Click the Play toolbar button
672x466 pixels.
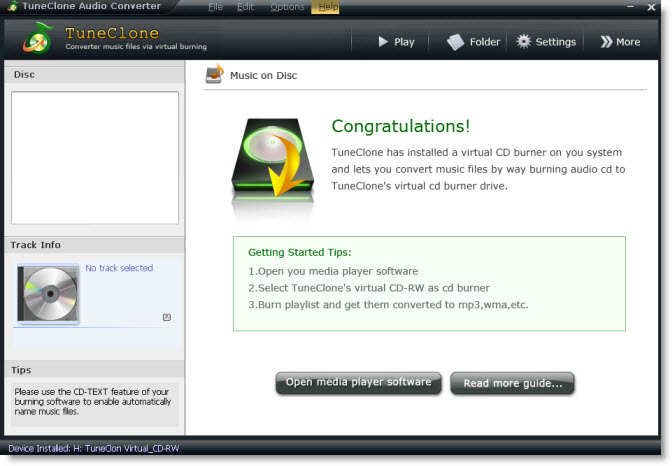click(396, 42)
